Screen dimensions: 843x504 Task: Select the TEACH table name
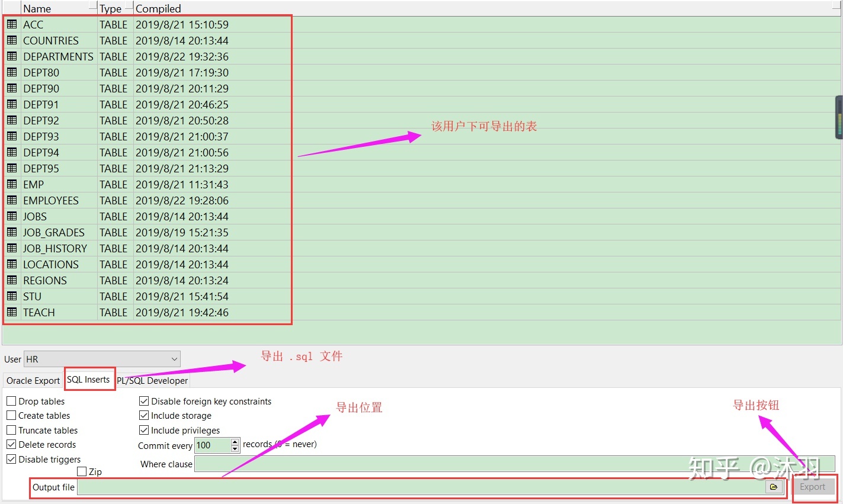click(39, 312)
